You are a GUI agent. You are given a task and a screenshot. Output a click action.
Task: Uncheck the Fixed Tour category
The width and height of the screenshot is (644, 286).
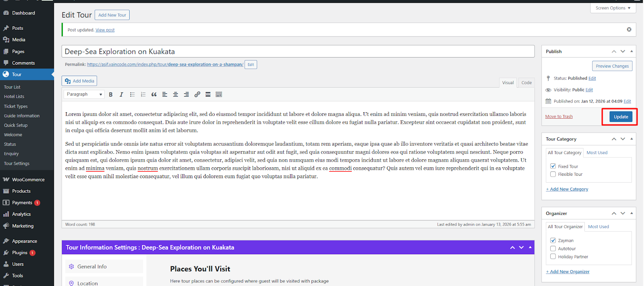553,166
